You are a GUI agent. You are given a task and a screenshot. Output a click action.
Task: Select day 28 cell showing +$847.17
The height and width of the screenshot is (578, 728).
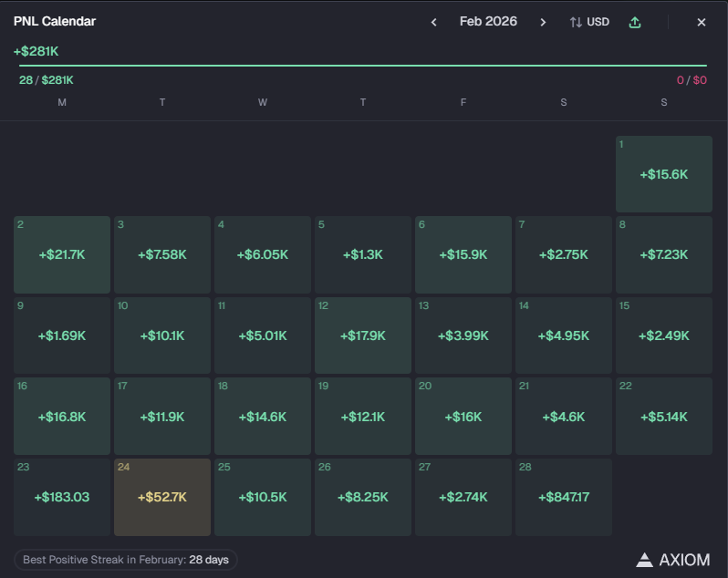pyautogui.click(x=563, y=497)
